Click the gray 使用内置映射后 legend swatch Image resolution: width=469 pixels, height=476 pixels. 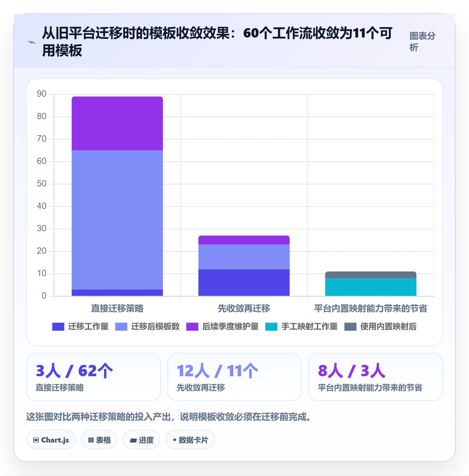[x=350, y=327]
